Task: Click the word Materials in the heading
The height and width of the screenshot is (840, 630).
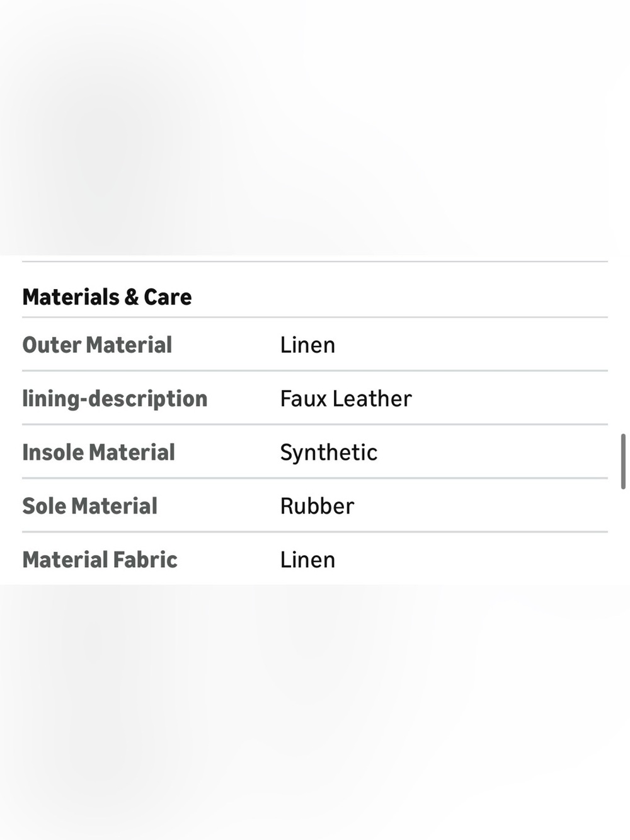Action: coord(71,297)
